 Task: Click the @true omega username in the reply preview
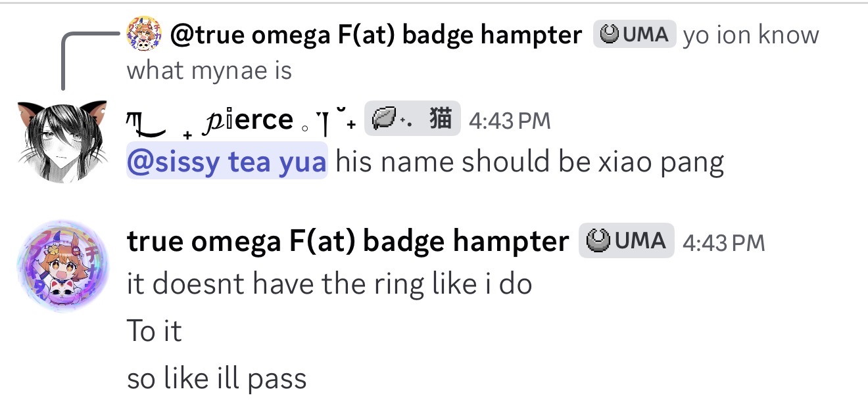click(375, 35)
